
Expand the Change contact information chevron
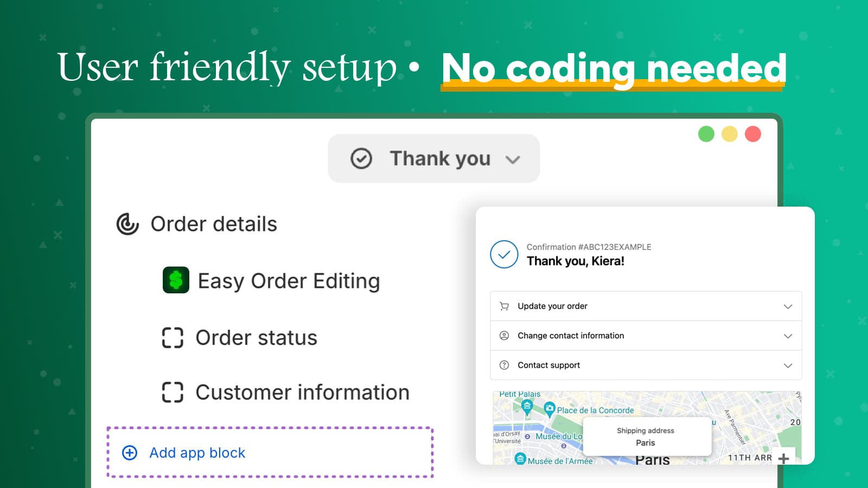[788, 336]
